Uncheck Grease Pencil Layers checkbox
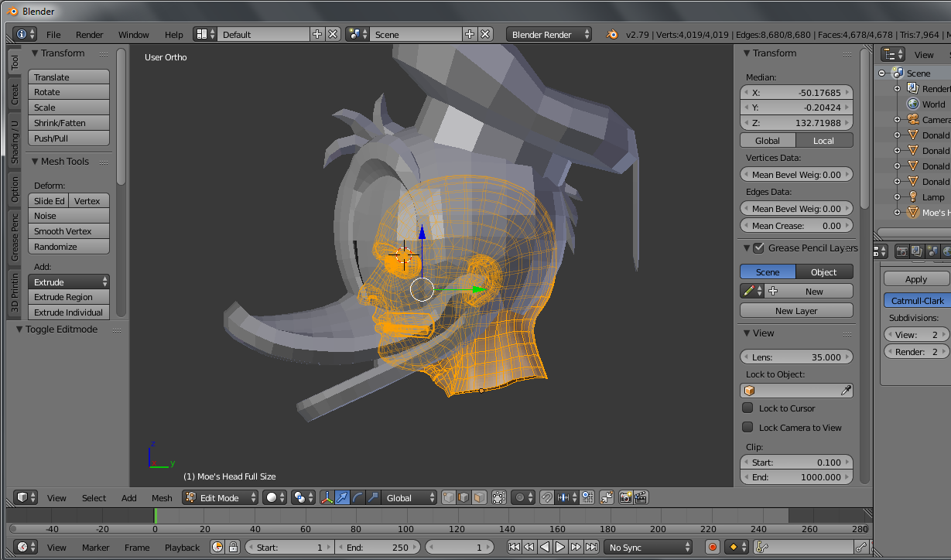 point(758,248)
